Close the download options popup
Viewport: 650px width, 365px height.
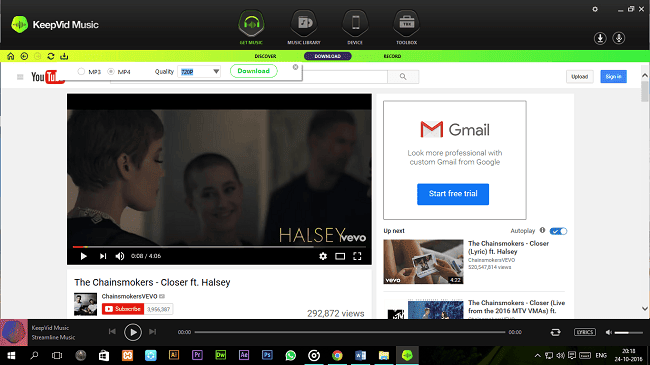tap(296, 67)
